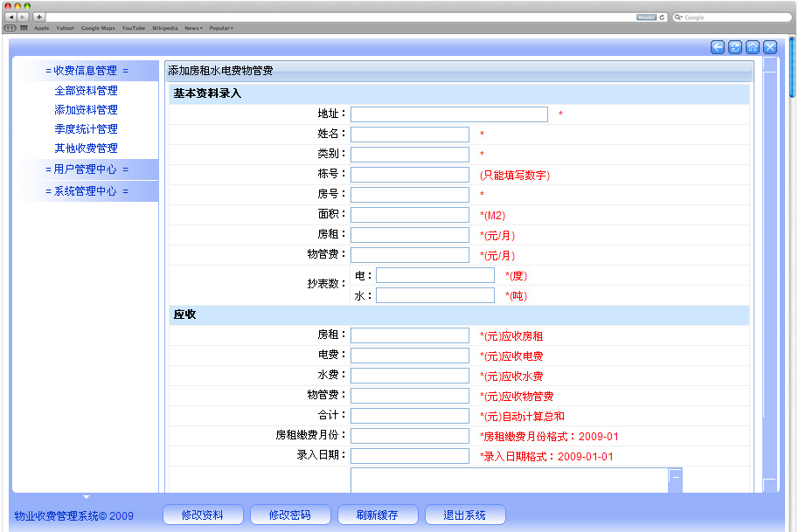Click the blue back arrow icon
The width and height of the screenshot is (799, 532).
pos(718,47)
